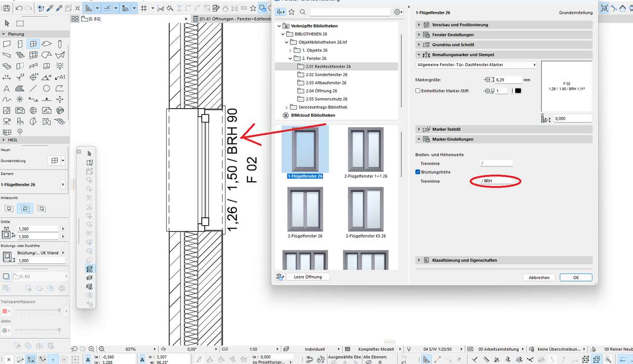The image size is (633, 364).
Task: Expand Klassifizierung und Eigenschaften panel
Action: [x=504, y=260]
